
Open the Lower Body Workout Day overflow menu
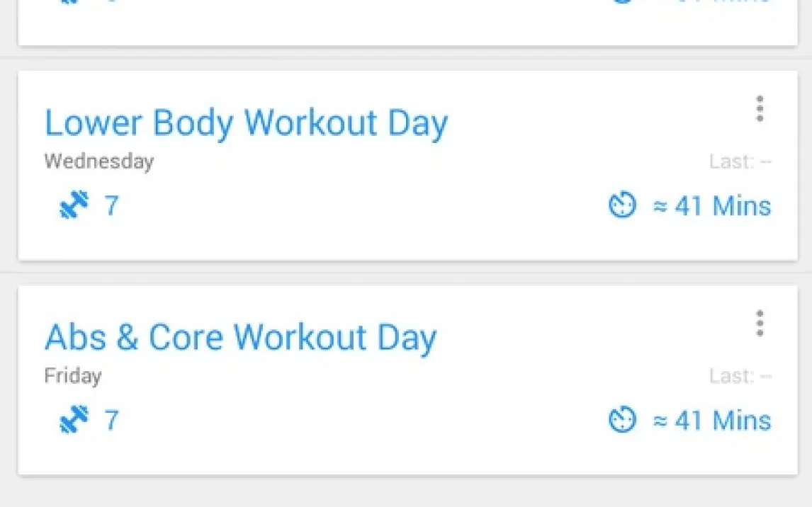[x=760, y=109]
